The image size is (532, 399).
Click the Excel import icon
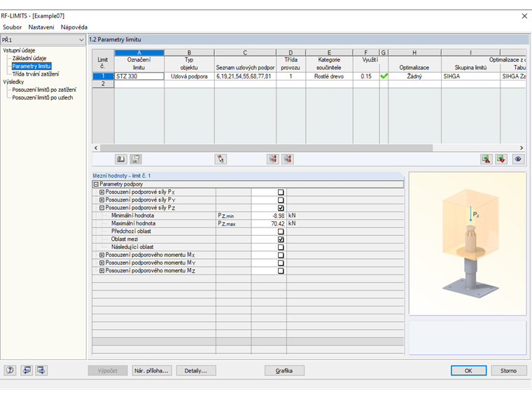486,159
